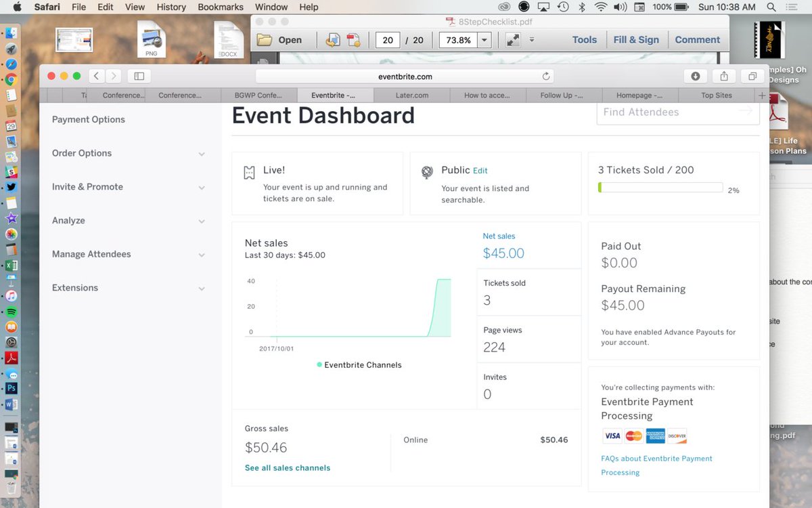Viewport: 812px width, 508px height.
Task: Expand the Analyze sidebar section
Action: pyautogui.click(x=202, y=221)
